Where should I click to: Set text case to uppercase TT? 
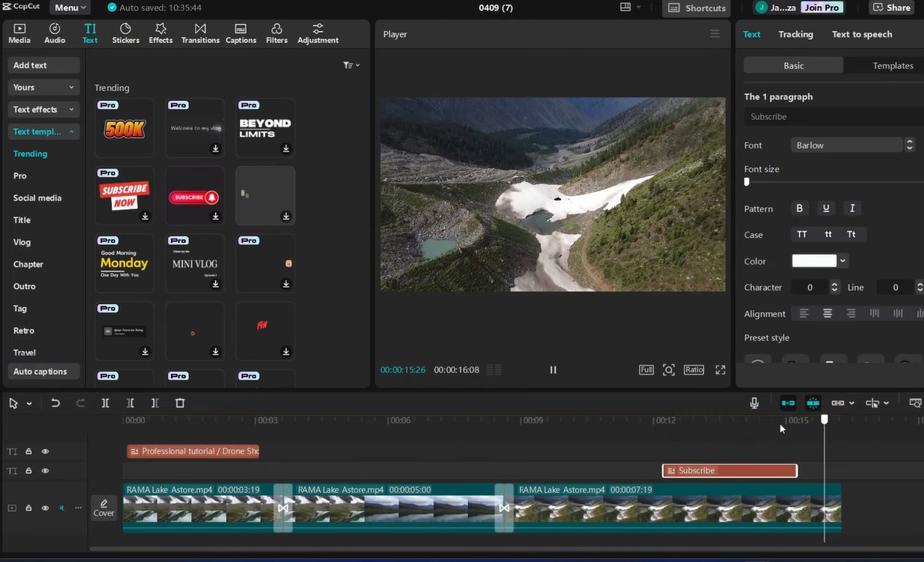click(x=802, y=235)
